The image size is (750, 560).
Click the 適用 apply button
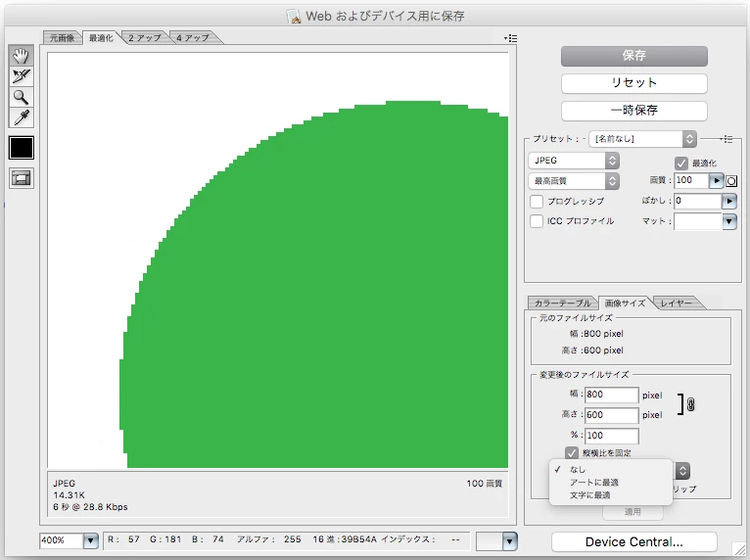tap(633, 512)
